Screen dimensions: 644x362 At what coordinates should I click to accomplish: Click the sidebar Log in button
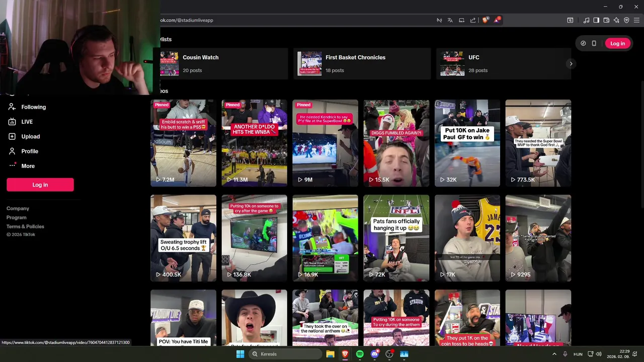(40, 185)
